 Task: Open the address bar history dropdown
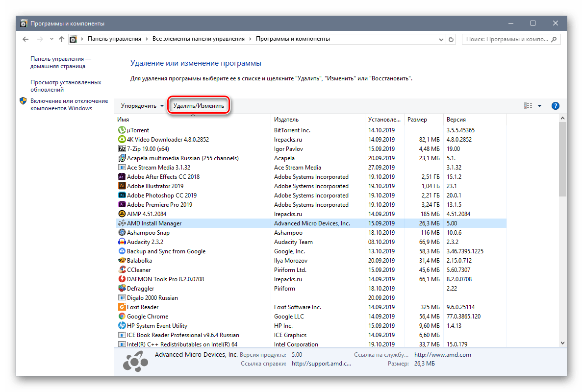point(441,39)
